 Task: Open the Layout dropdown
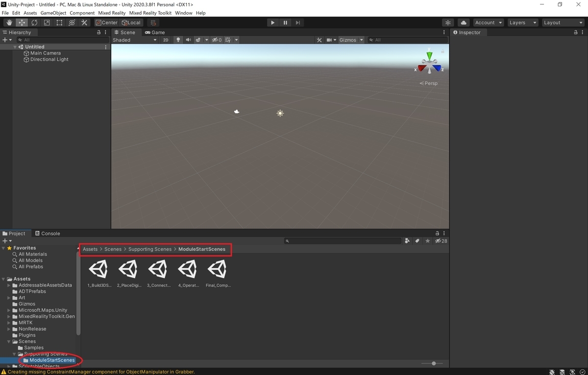[x=563, y=23]
